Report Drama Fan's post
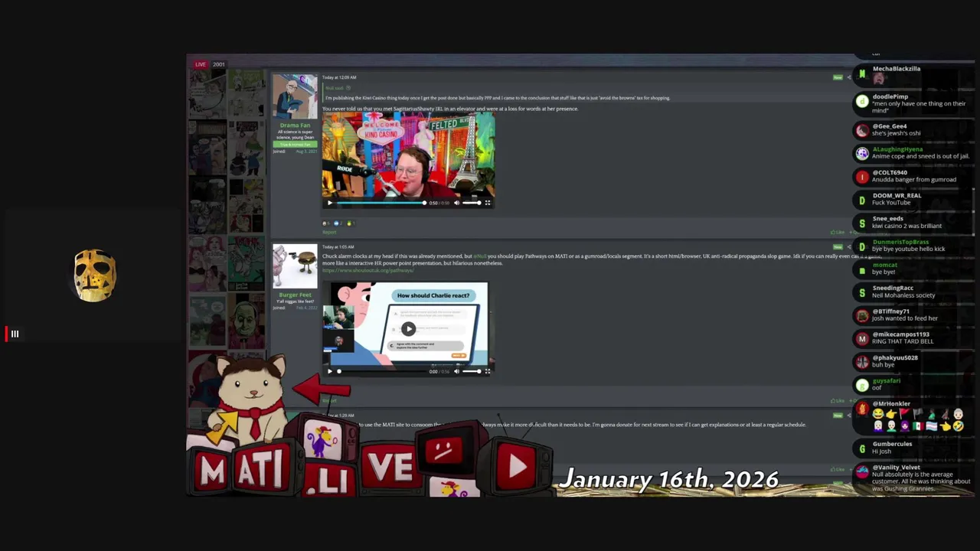 329,232
